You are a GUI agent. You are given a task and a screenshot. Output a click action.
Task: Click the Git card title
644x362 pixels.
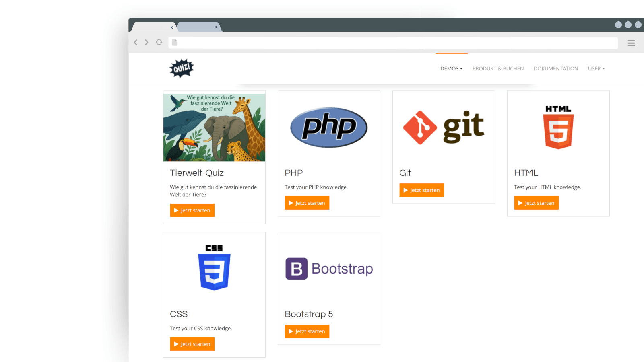click(x=405, y=173)
